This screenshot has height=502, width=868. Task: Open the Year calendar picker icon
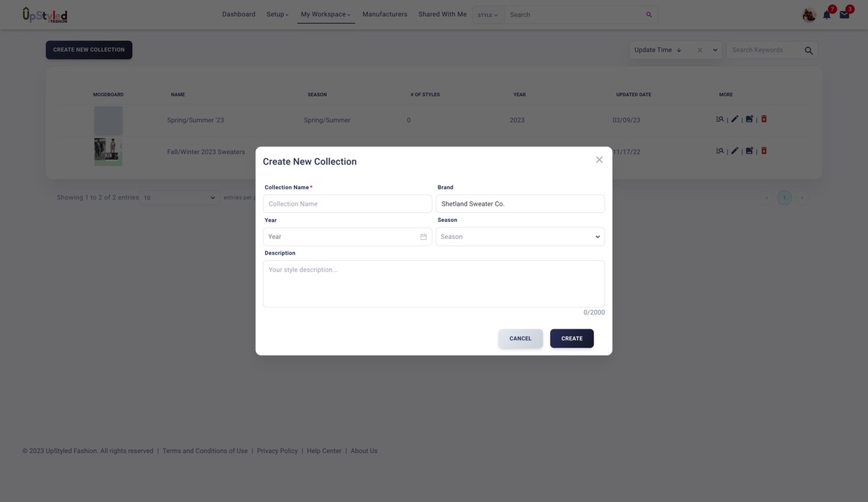coord(424,237)
